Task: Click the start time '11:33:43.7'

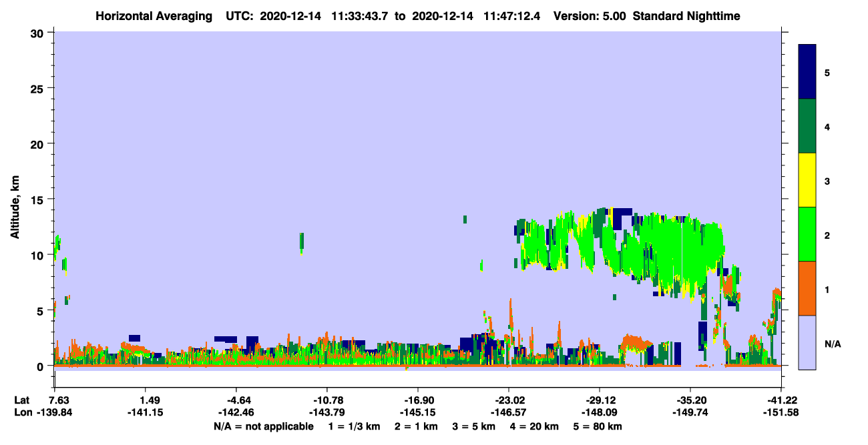Action: coord(362,15)
